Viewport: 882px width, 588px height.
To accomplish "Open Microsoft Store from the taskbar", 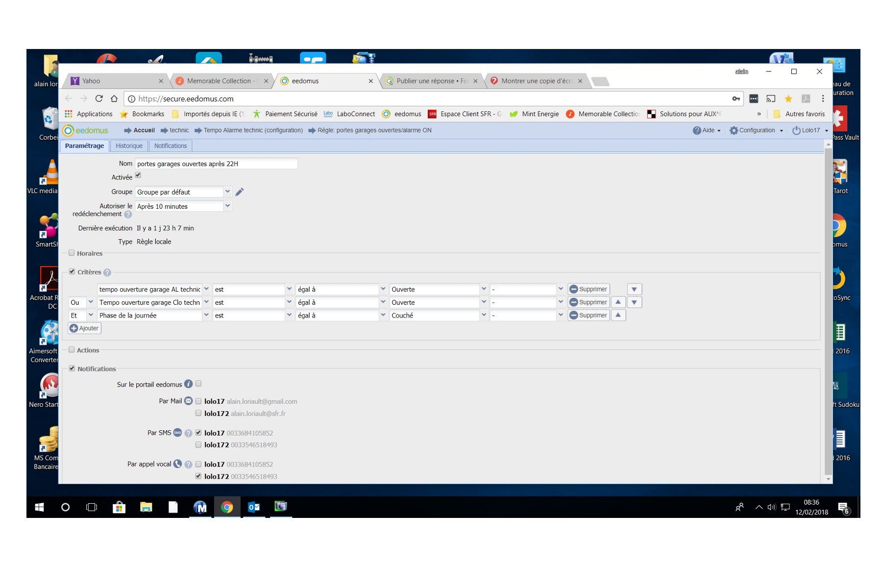I will [x=119, y=507].
